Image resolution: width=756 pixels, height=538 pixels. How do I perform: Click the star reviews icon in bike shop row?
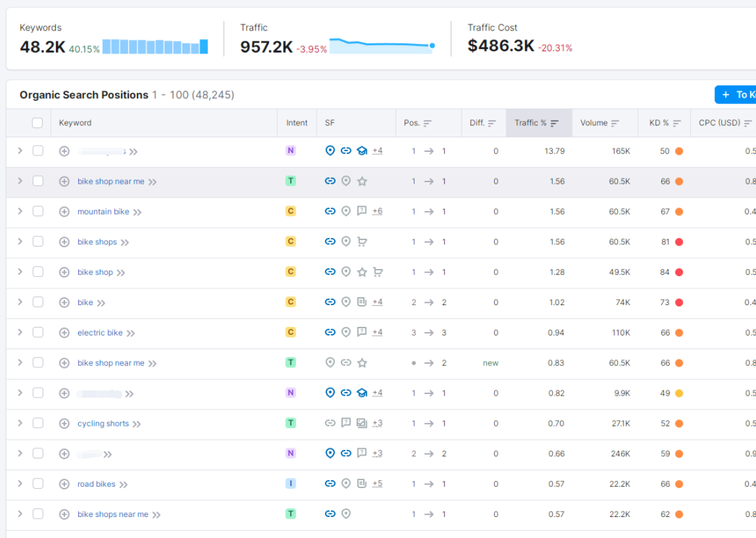[x=362, y=273]
